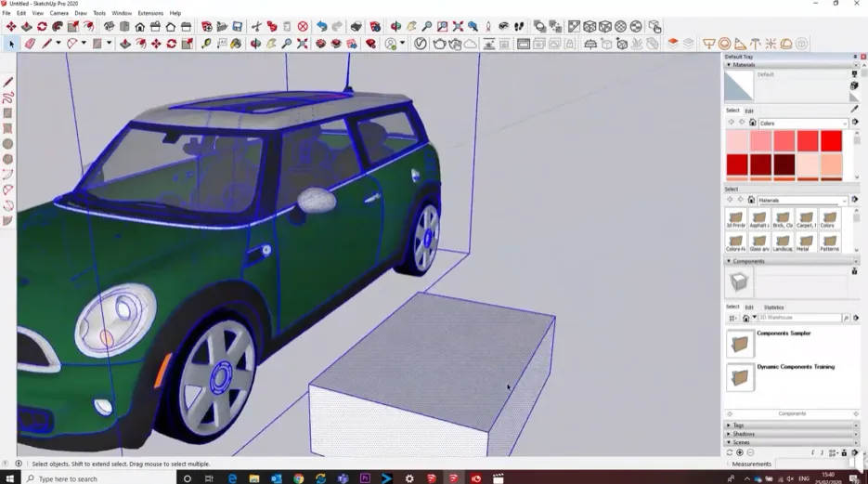Image resolution: width=868 pixels, height=484 pixels.
Task: Pick the bright red color swatch
Action: pos(831,141)
